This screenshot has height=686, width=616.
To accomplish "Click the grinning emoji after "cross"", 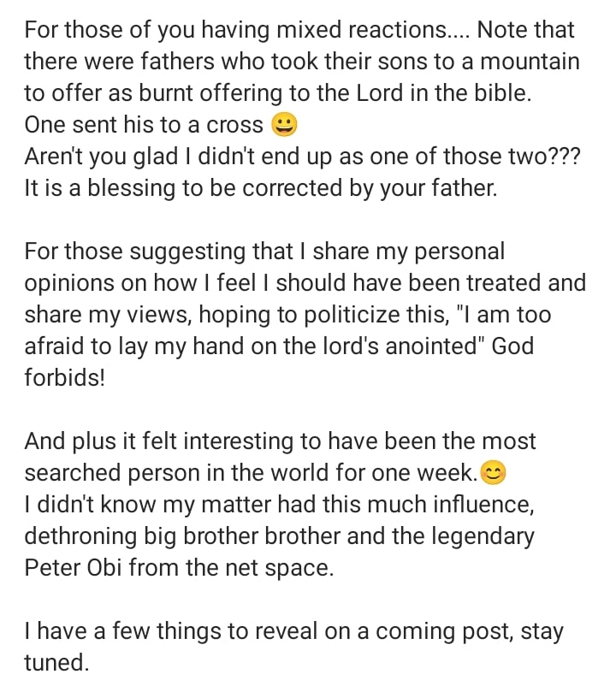I will pyautogui.click(x=284, y=125).
